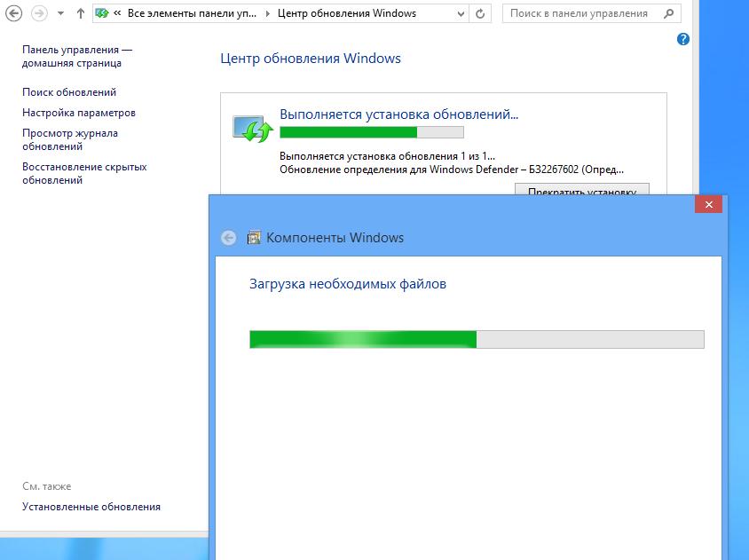
Task: Open 'Установленные обновления' link
Action: 91,507
